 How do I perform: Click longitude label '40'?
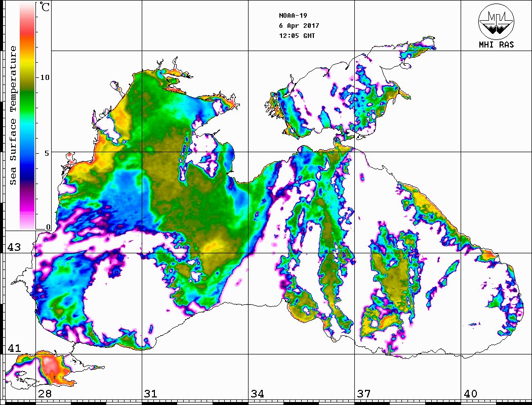click(470, 394)
